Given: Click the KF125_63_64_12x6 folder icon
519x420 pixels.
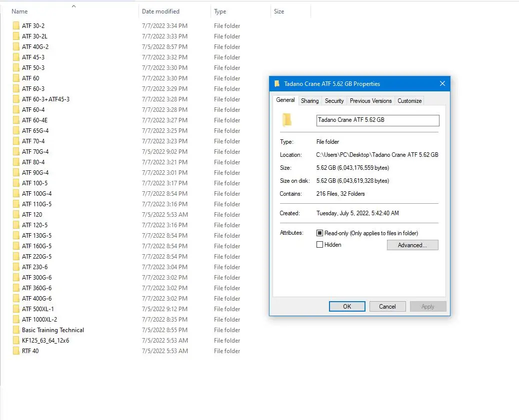Looking at the screenshot, I should (16, 340).
